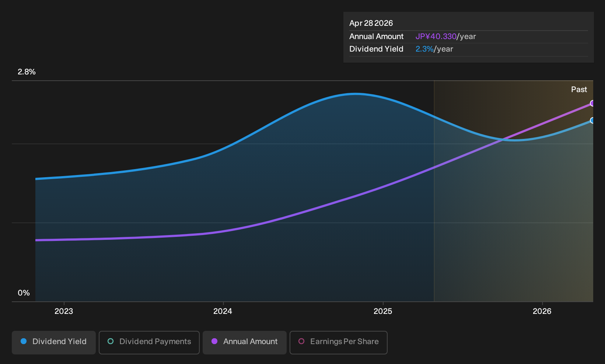Click the blue Dividend Yield endpoint marker

tap(592, 120)
